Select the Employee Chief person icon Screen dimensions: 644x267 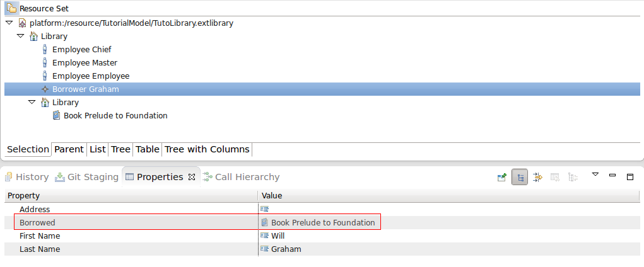click(44, 49)
